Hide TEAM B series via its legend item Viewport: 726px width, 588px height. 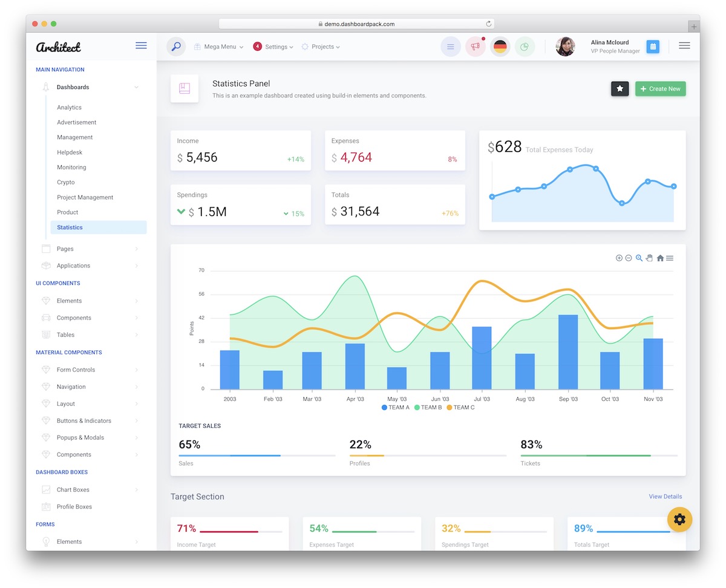[x=428, y=408]
